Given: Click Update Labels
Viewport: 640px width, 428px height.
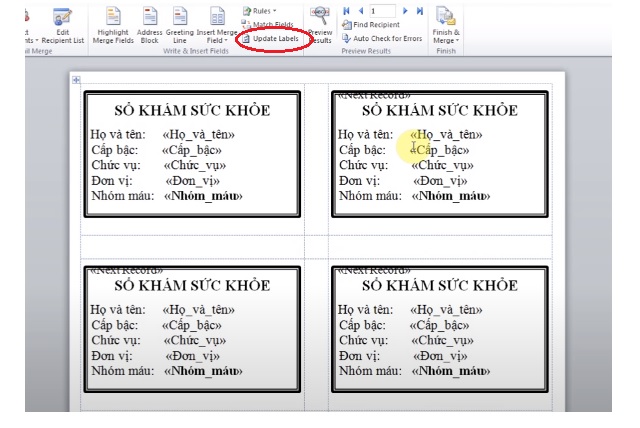Looking at the screenshot, I should [x=271, y=39].
